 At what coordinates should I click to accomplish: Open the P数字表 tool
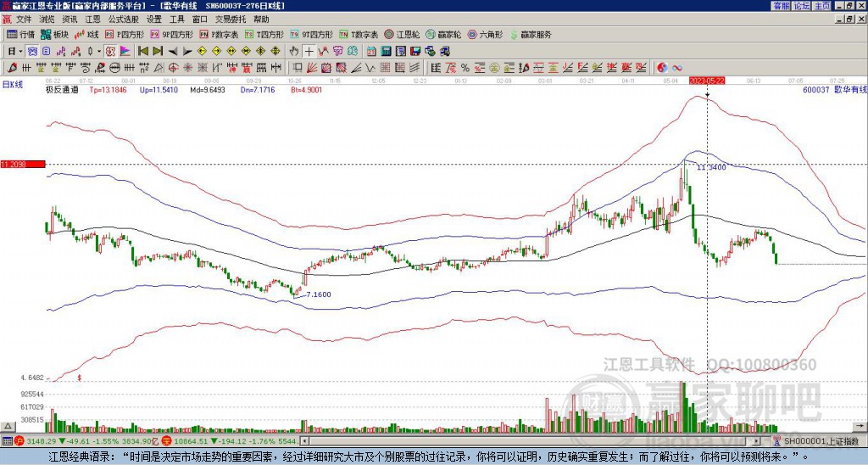[x=219, y=34]
